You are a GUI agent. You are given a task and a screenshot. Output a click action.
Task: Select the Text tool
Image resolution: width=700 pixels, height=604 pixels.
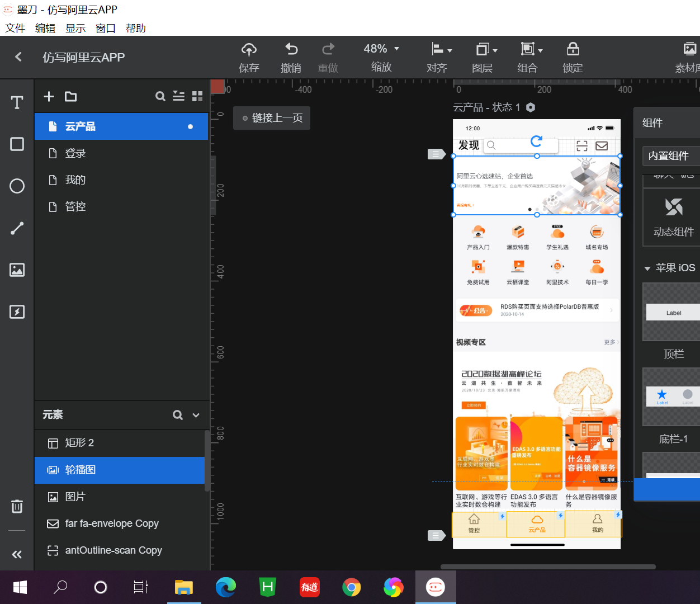[x=17, y=102]
